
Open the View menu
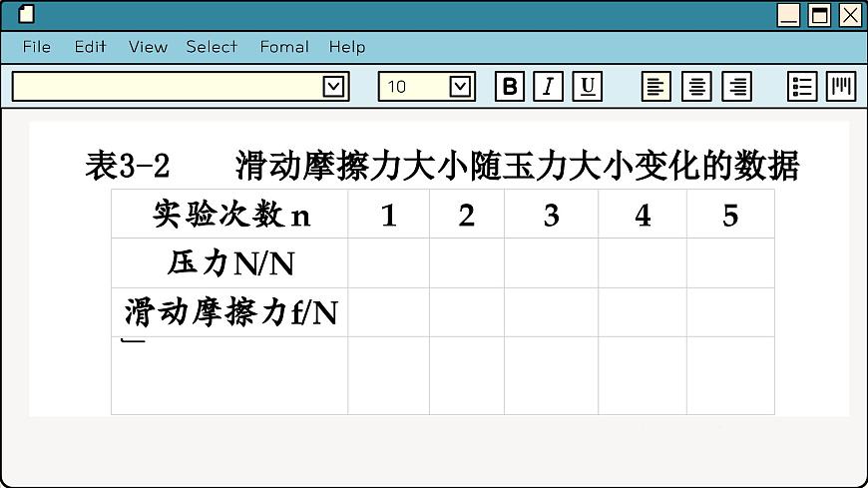(x=148, y=47)
